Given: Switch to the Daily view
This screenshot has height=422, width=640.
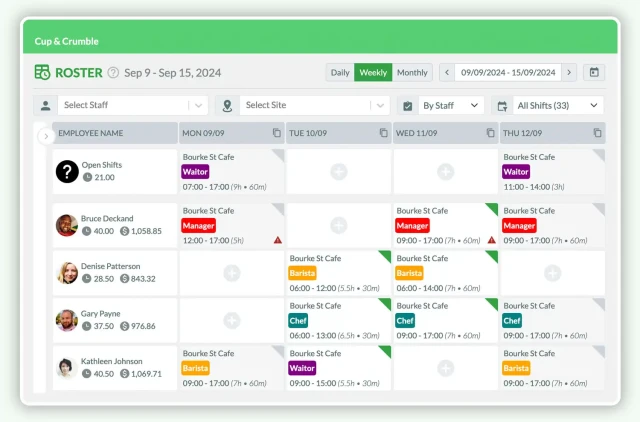Looking at the screenshot, I should (340, 73).
